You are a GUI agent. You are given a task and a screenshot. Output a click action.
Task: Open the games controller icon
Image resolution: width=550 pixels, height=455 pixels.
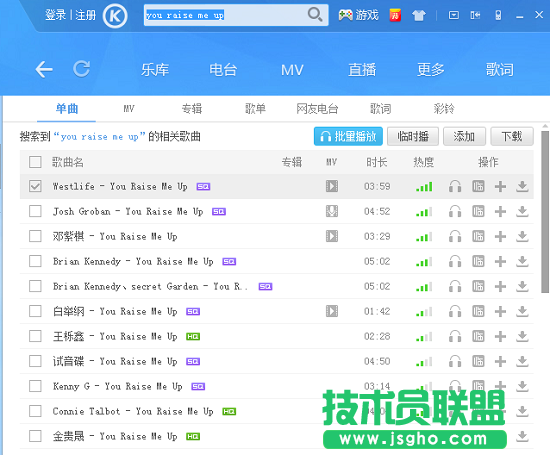click(346, 15)
